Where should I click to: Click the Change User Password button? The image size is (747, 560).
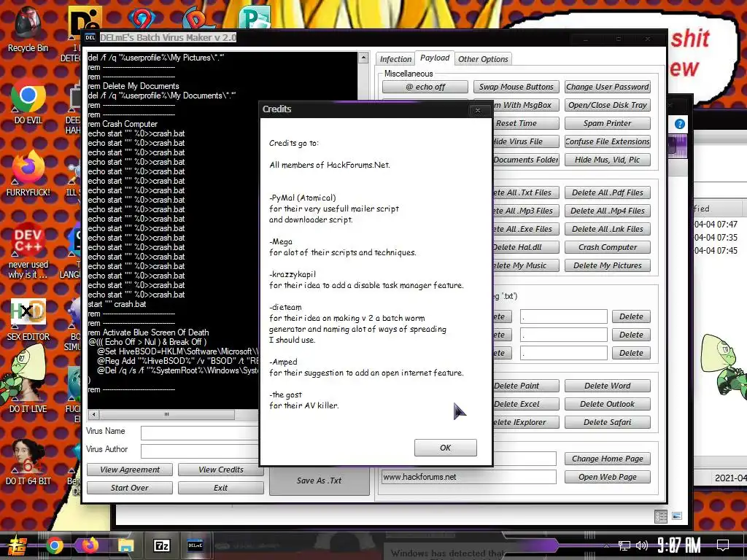click(608, 87)
